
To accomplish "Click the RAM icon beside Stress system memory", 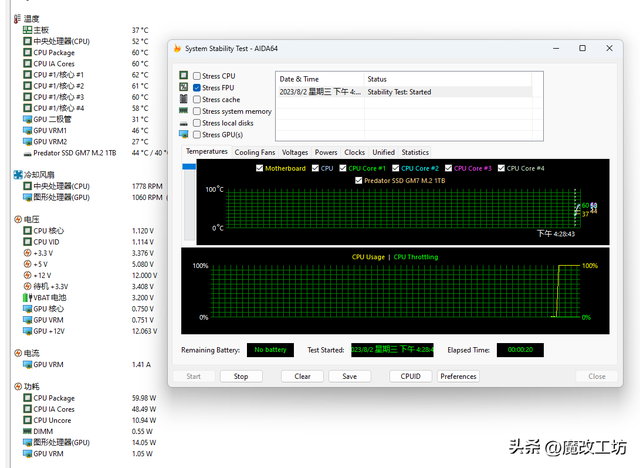I will coord(184,111).
